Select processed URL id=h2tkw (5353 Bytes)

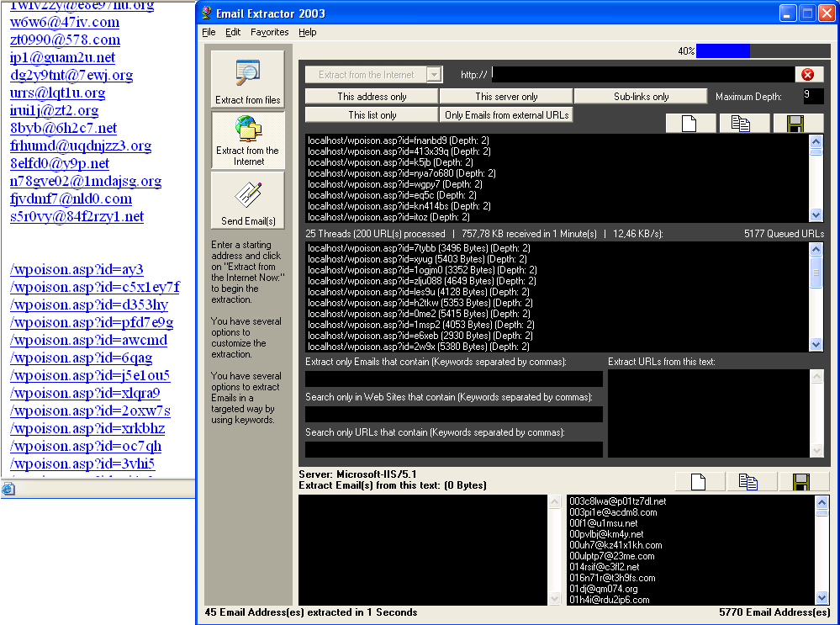pyautogui.click(x=420, y=303)
